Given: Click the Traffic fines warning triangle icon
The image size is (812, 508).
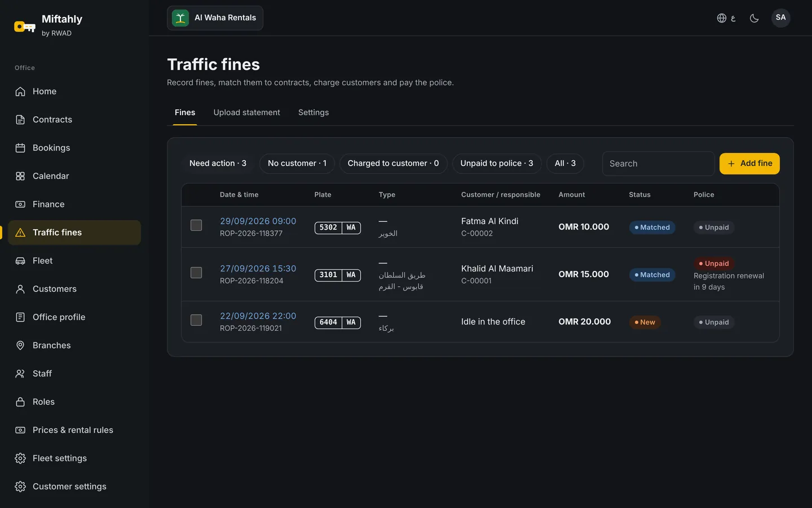Looking at the screenshot, I should [x=20, y=233].
